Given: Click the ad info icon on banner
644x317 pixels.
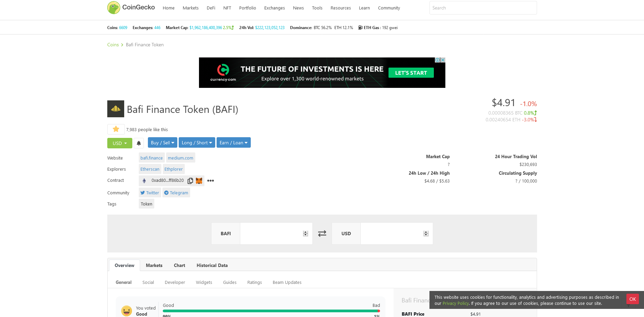Looking at the screenshot, I should pyautogui.click(x=437, y=60).
